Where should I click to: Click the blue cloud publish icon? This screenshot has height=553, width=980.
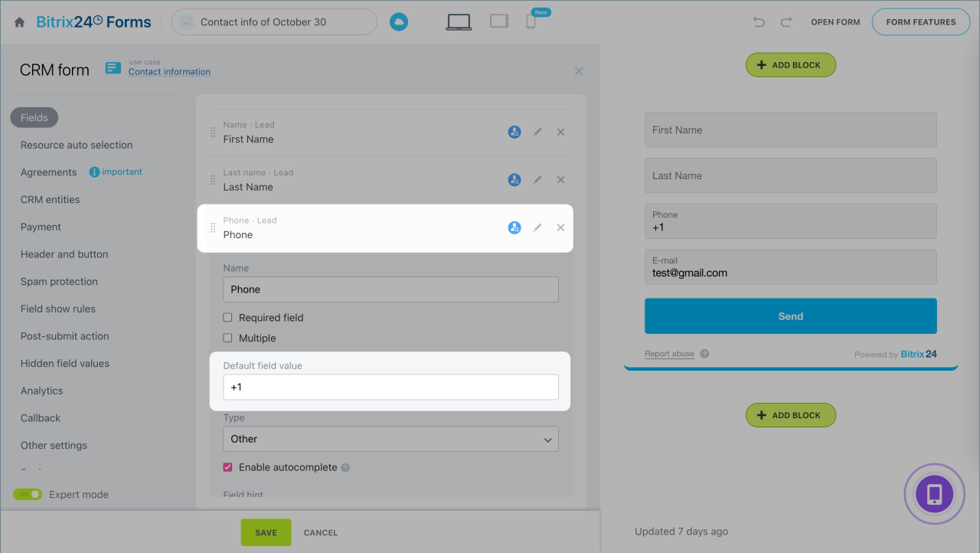(x=398, y=22)
